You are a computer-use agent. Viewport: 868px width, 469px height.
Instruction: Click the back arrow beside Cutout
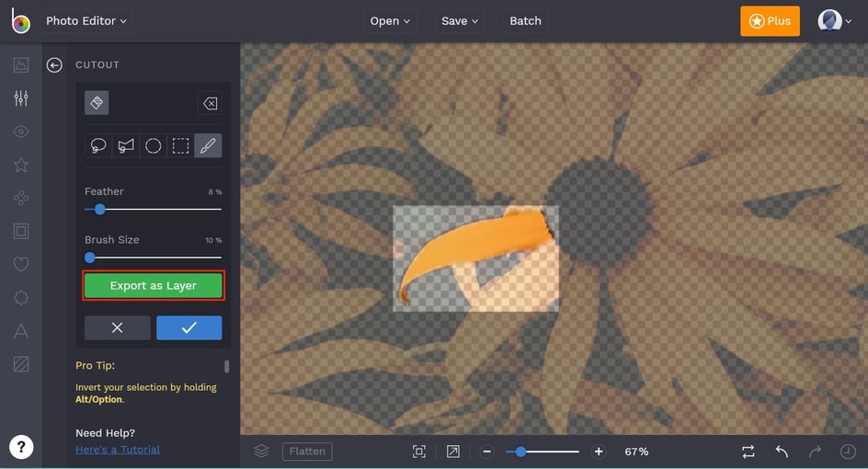(x=54, y=64)
